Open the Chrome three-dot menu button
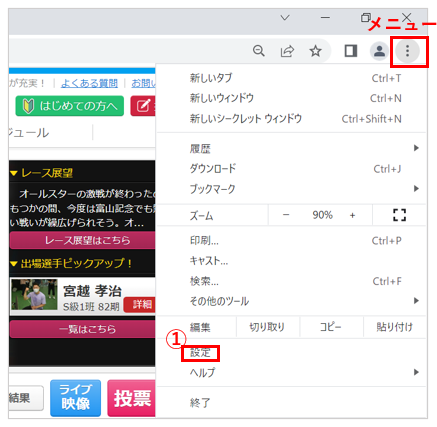This screenshot has height=427, width=437. coord(407,51)
